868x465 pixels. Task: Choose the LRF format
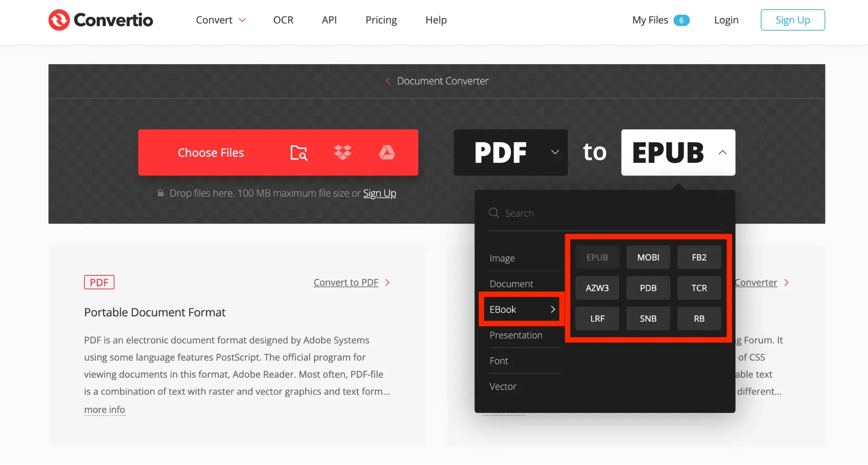tap(597, 319)
